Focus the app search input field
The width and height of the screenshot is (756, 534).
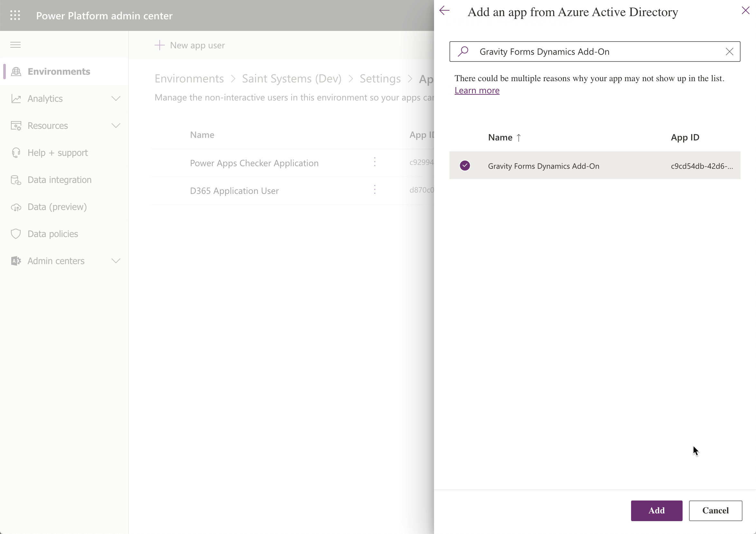click(595, 52)
